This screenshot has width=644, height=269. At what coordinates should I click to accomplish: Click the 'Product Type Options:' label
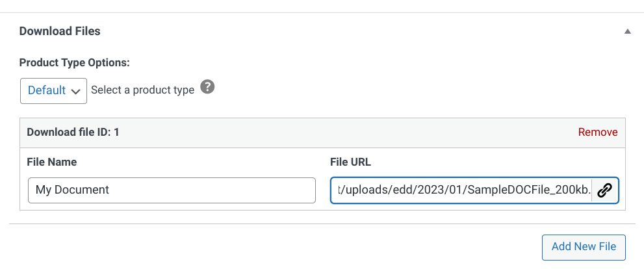[75, 63]
